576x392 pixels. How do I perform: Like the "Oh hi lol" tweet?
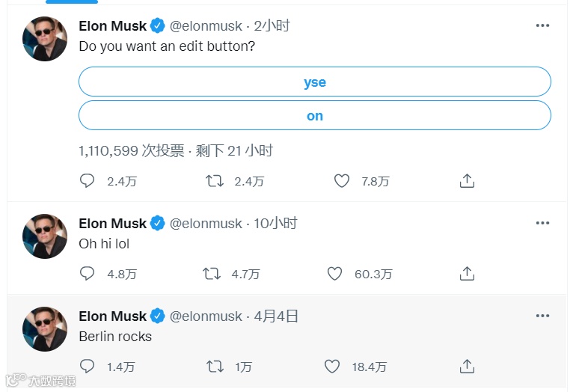click(335, 274)
